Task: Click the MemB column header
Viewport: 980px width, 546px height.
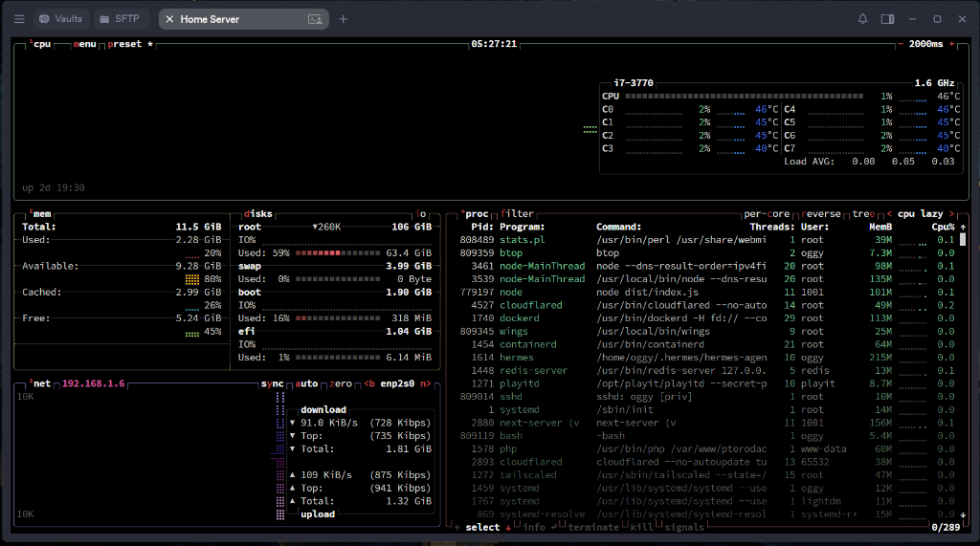Action: 880,227
